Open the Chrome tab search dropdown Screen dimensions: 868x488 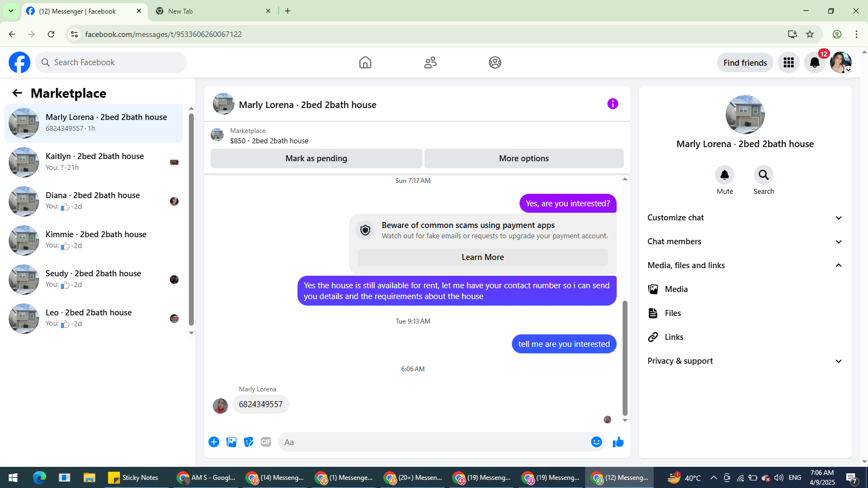[11, 11]
